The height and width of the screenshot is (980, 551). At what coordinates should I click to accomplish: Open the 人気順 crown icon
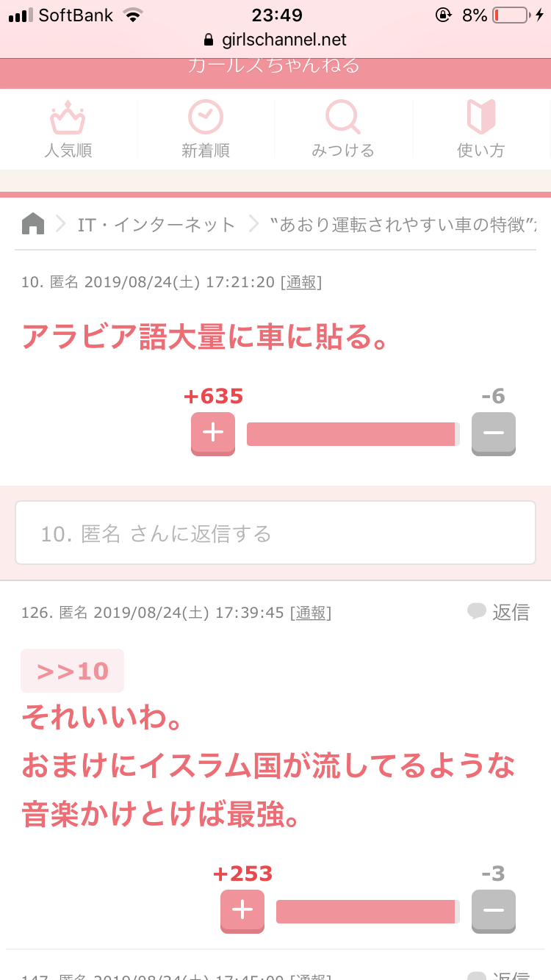[68, 118]
